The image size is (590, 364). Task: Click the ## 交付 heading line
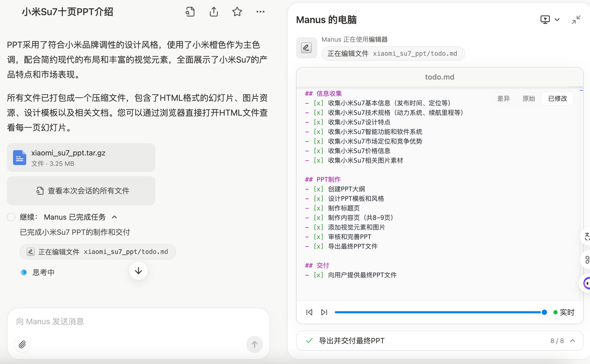tap(317, 266)
